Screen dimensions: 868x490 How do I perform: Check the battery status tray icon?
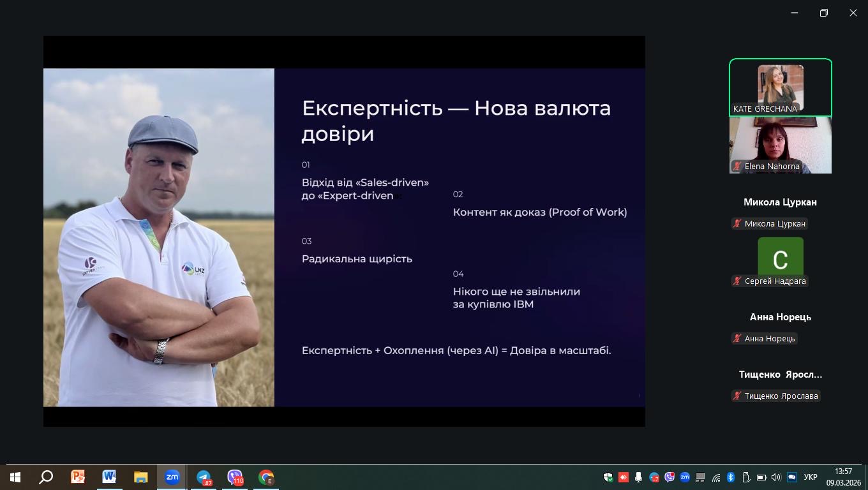point(761,477)
